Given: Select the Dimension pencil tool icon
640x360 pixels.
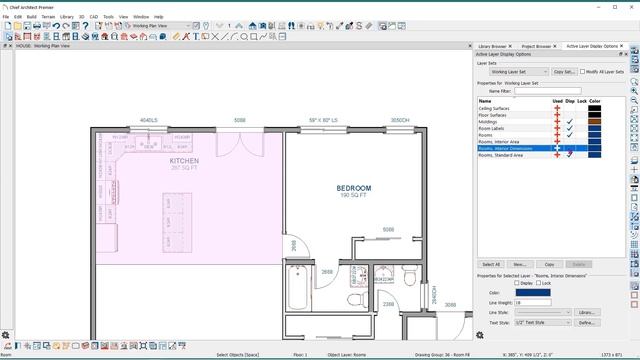Looking at the screenshot, I should tap(176, 37).
